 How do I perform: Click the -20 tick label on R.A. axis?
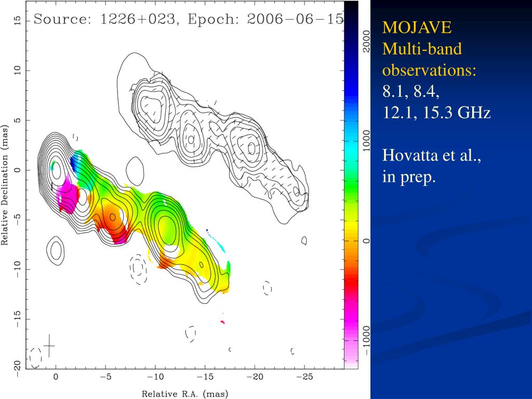pyautogui.click(x=255, y=377)
